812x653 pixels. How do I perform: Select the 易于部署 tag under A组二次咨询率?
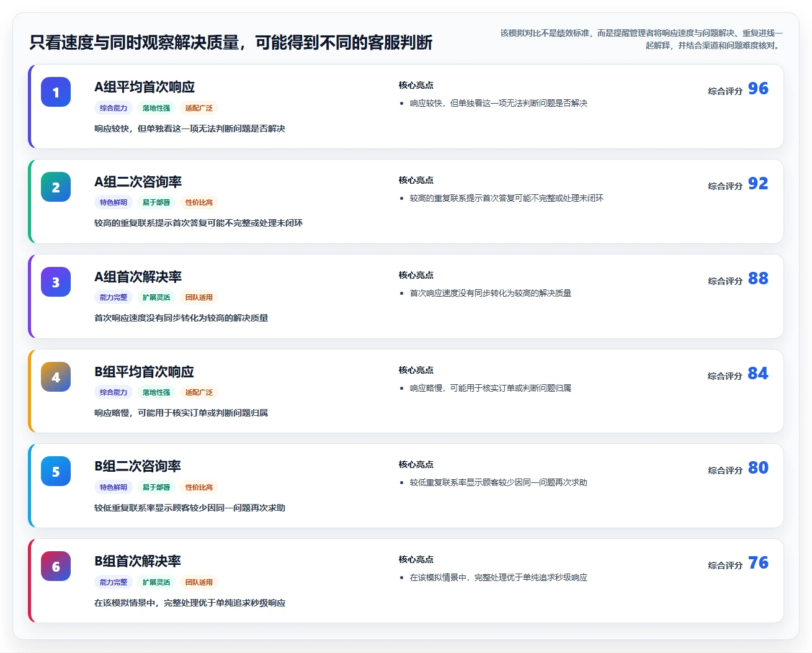click(156, 202)
